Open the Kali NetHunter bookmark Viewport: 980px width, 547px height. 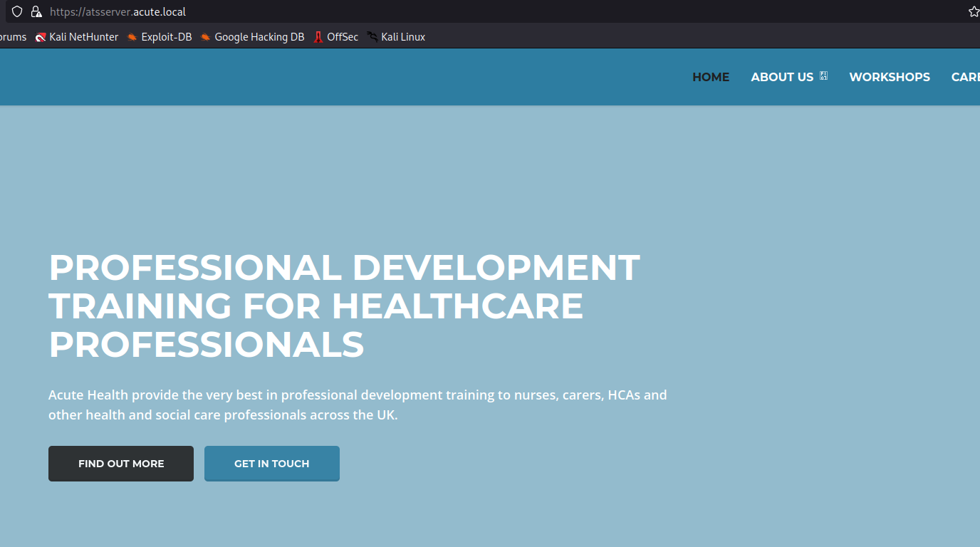[x=77, y=37]
